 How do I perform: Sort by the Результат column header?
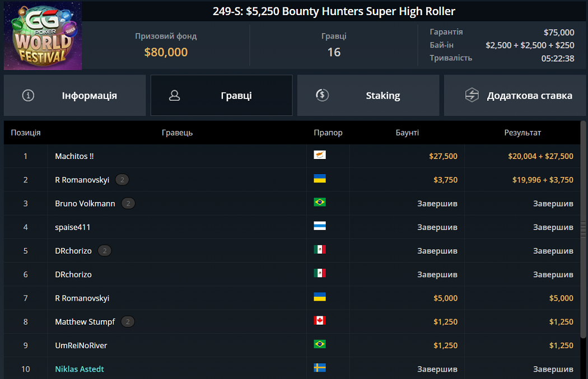point(522,133)
